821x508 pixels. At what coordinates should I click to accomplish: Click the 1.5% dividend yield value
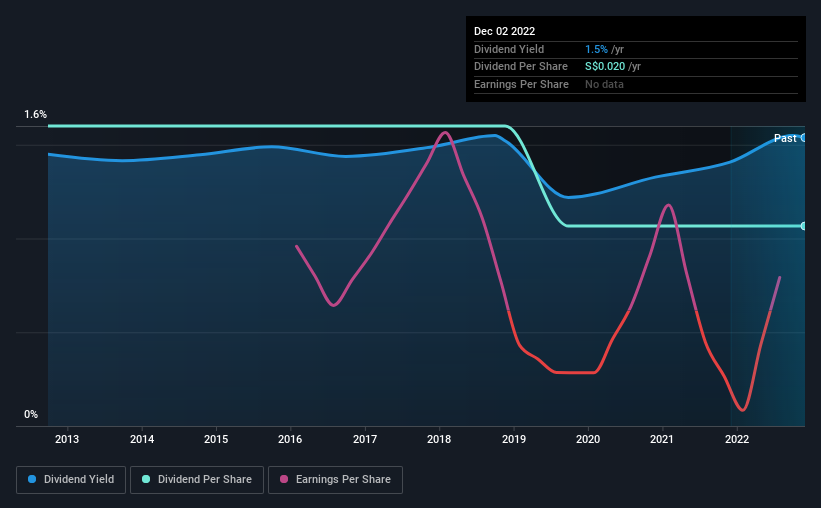(x=596, y=49)
